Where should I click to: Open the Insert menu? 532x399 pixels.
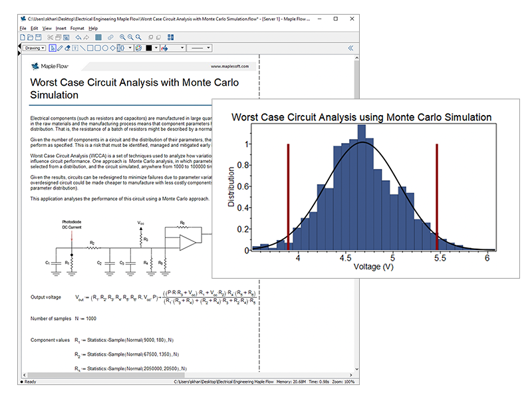coord(61,29)
